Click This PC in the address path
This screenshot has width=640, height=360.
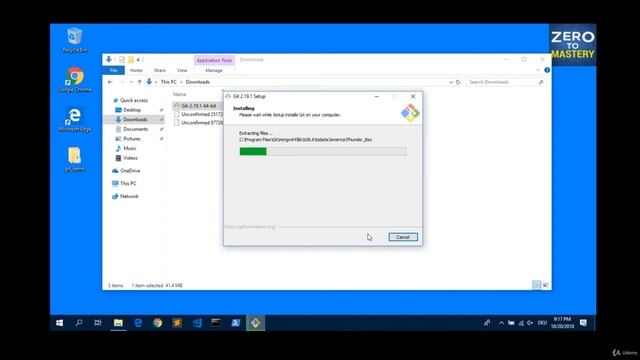tap(169, 82)
